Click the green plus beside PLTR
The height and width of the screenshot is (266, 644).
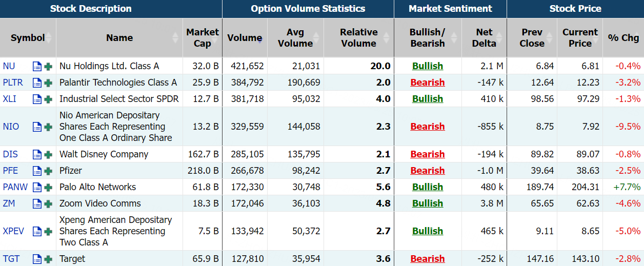(48, 83)
